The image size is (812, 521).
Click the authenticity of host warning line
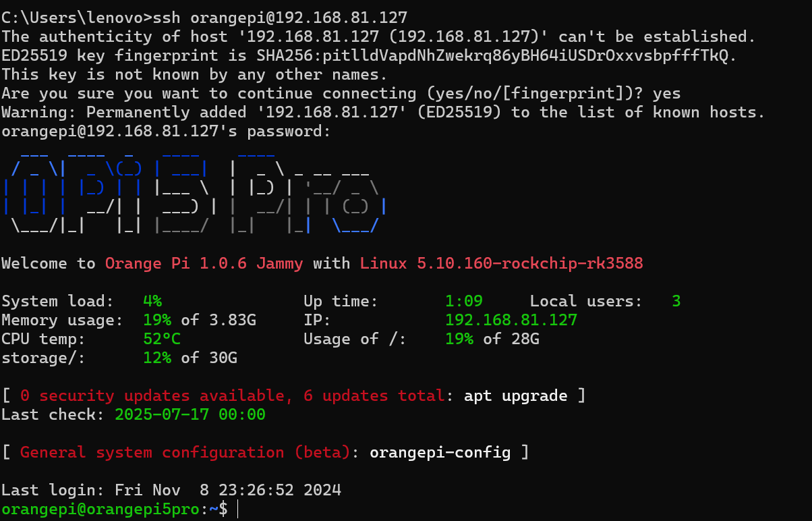[x=378, y=36]
